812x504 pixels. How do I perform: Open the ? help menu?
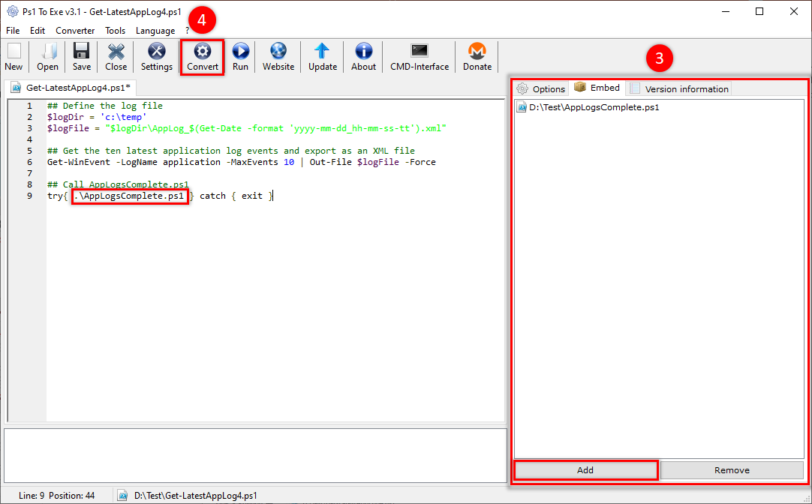point(187,31)
